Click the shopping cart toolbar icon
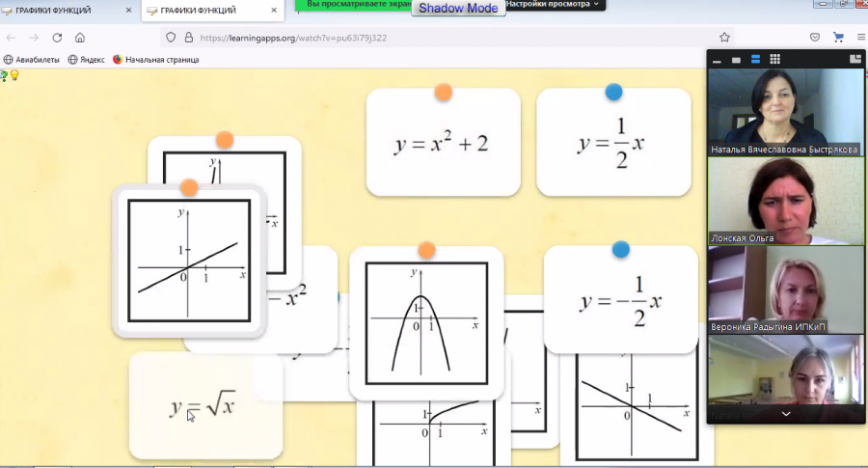Screen dimensions: 868x468 coord(838,37)
